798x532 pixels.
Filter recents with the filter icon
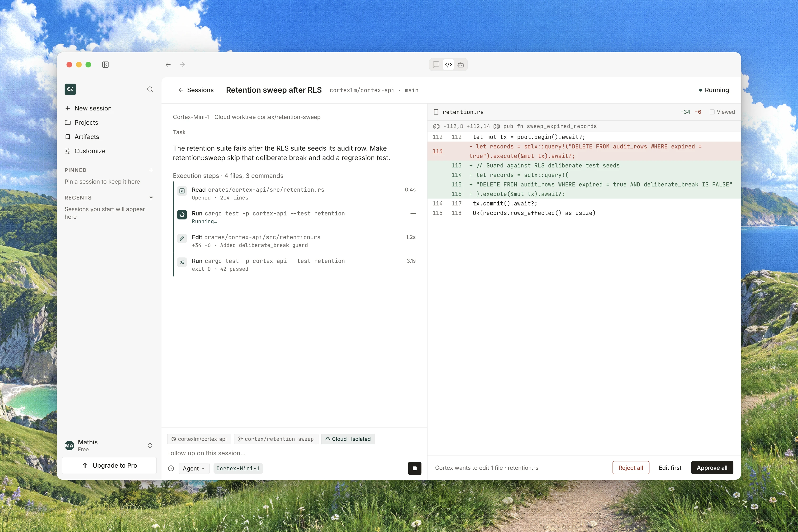151,197
